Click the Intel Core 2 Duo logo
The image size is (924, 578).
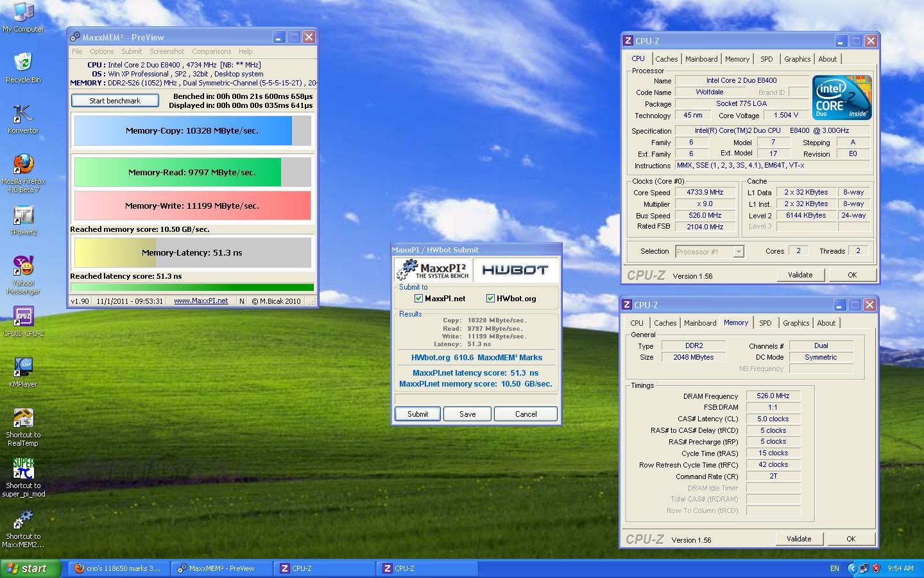click(842, 97)
